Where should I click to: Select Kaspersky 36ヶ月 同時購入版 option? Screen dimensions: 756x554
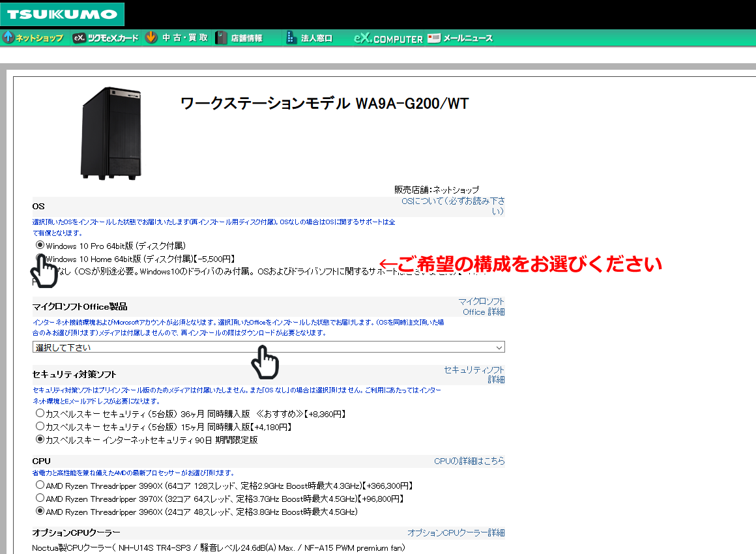point(38,414)
